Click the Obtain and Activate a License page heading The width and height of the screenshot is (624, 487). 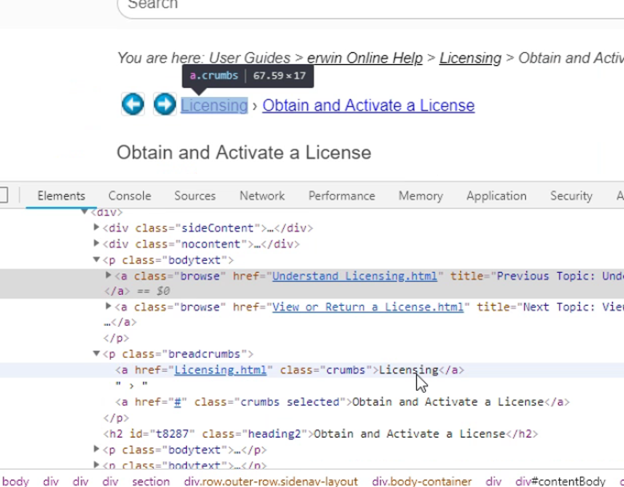point(244,153)
